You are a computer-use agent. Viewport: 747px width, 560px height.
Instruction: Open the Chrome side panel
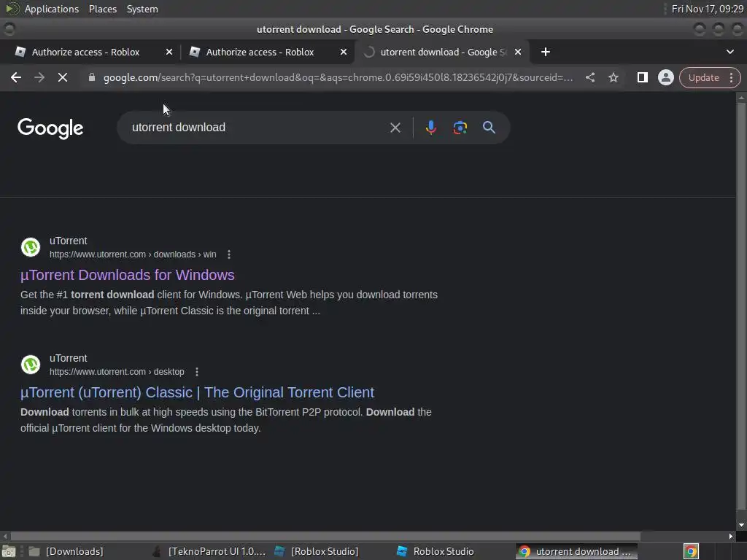tap(642, 77)
